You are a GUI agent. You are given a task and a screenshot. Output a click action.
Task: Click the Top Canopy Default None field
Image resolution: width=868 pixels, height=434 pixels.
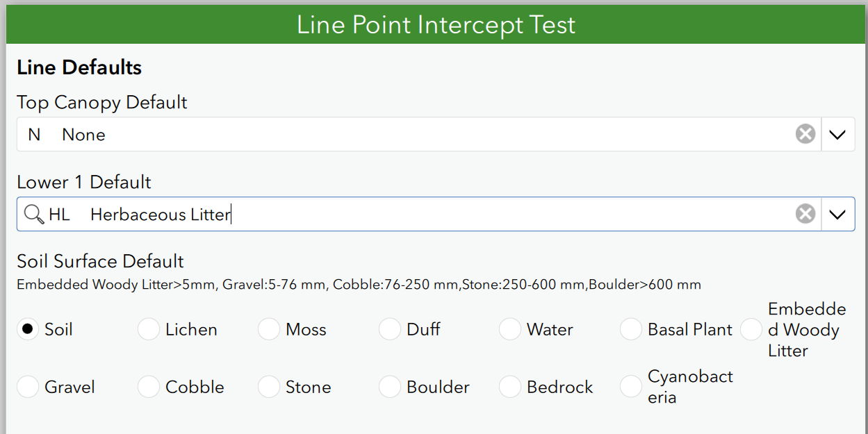click(x=403, y=134)
